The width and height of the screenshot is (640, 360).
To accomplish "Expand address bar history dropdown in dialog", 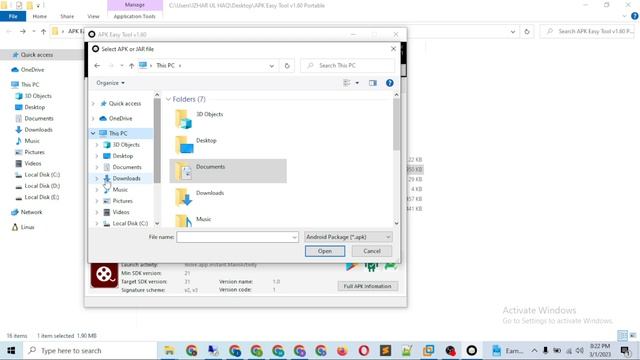I will coord(271,66).
